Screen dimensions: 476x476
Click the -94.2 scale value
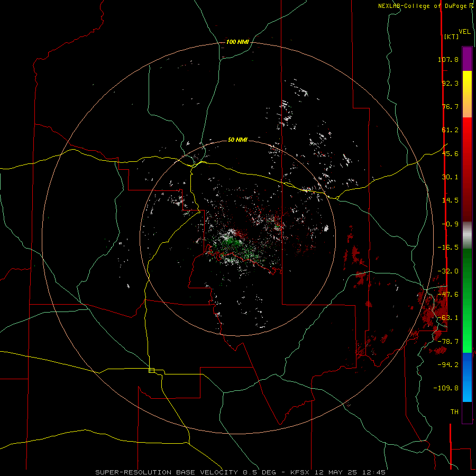click(448, 365)
